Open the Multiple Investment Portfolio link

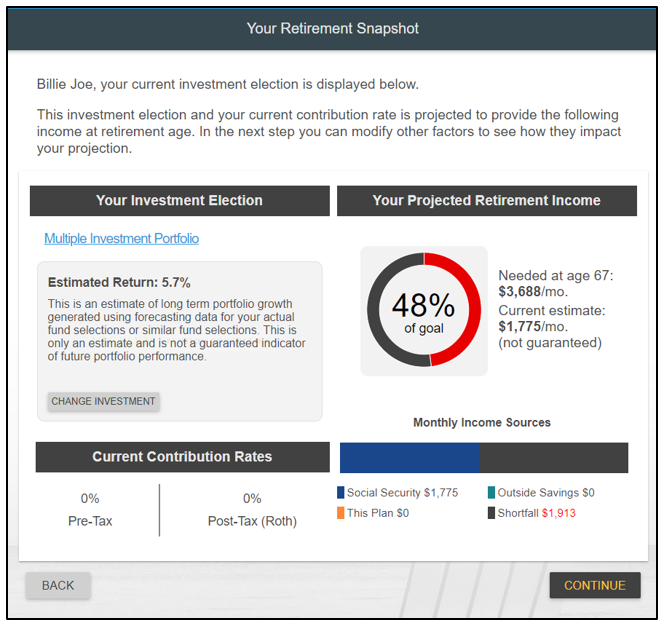(121, 239)
